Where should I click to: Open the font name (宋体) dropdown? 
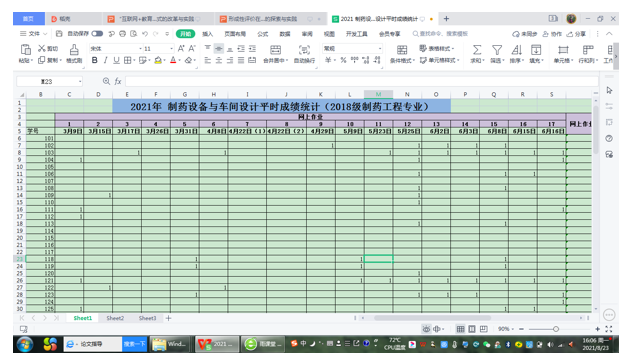click(x=140, y=49)
